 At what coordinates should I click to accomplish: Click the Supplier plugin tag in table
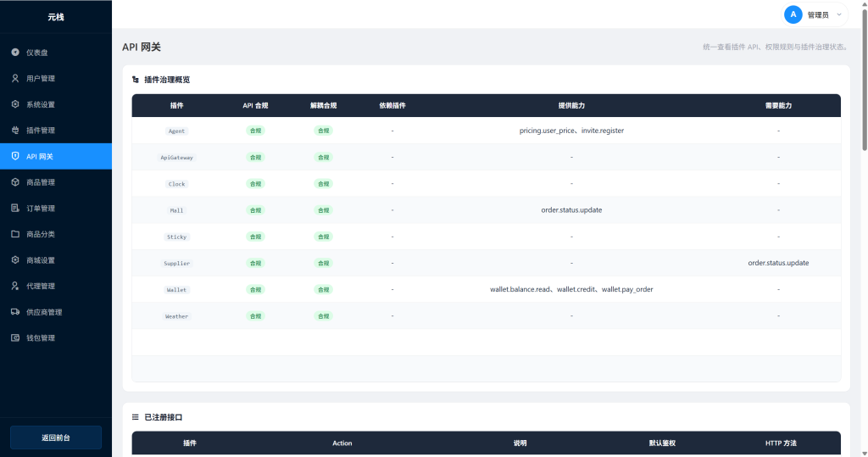pyautogui.click(x=176, y=264)
